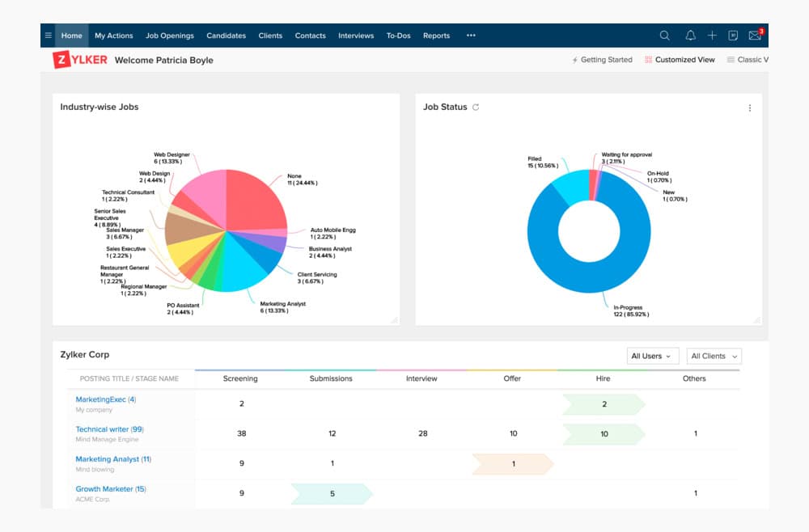Click the Hire stage arrow for Technical writer
The width and height of the screenshot is (809, 532).
pos(604,434)
